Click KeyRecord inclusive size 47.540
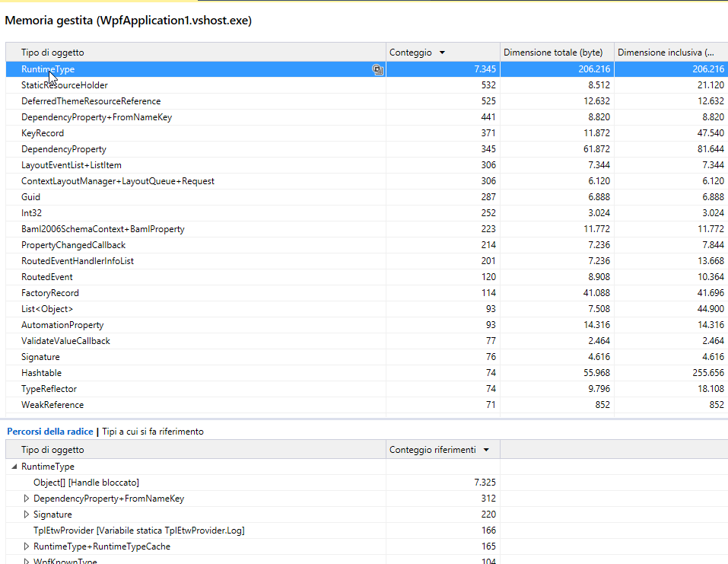Viewport: 728px width, 564px height. point(711,133)
